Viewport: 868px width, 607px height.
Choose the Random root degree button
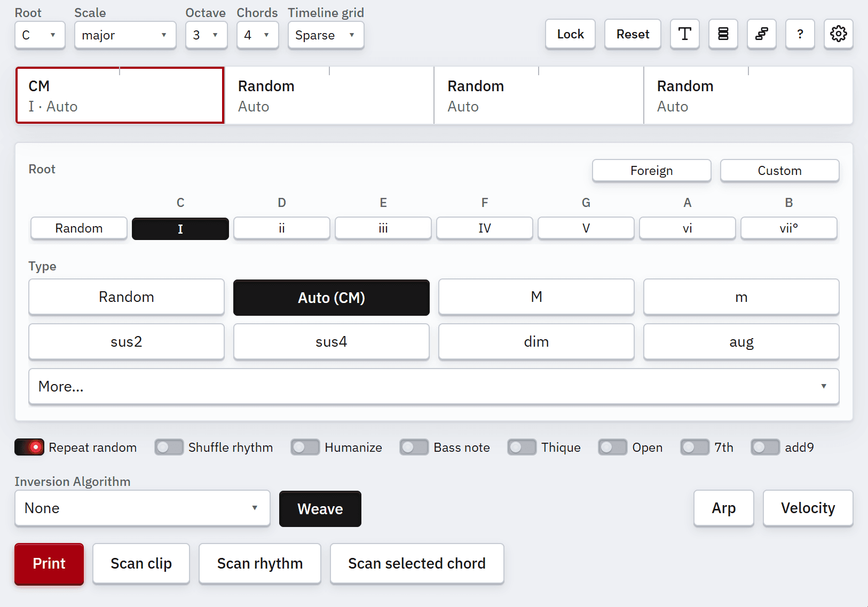[x=79, y=228]
